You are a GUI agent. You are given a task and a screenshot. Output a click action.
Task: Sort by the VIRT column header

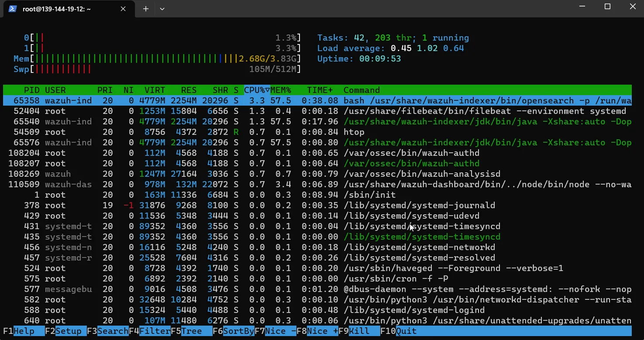tap(155, 90)
